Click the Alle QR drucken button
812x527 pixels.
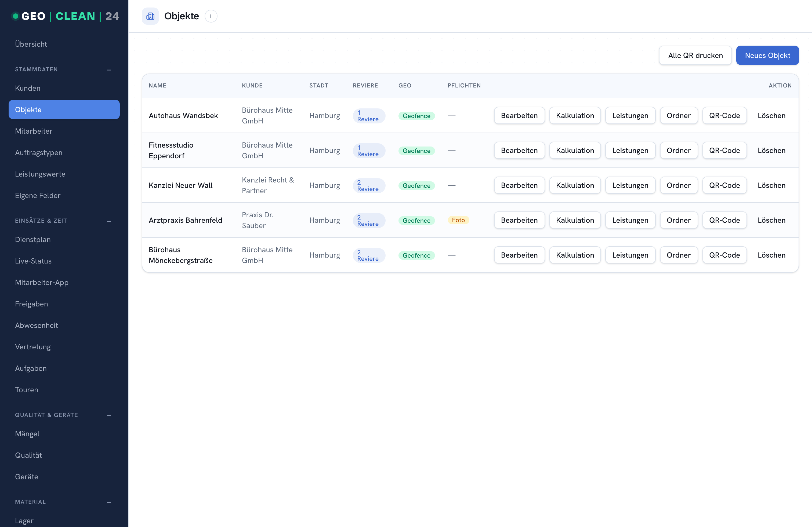click(695, 55)
